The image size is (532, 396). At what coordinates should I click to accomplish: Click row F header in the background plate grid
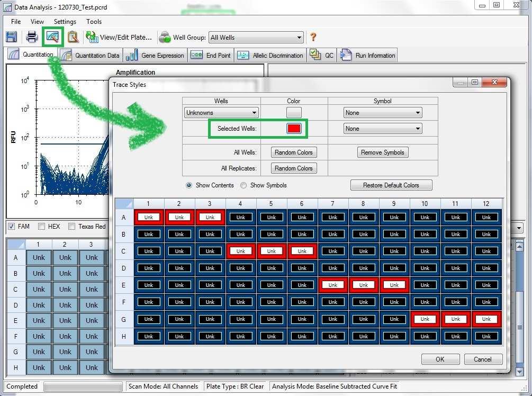click(15, 336)
